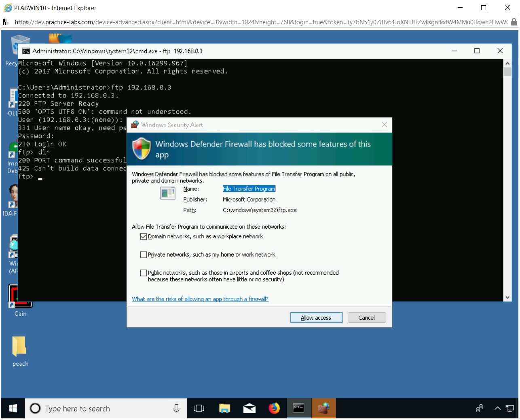Uncheck the Domain networks option
Viewport: 520px width, 420px height.
pos(144,236)
